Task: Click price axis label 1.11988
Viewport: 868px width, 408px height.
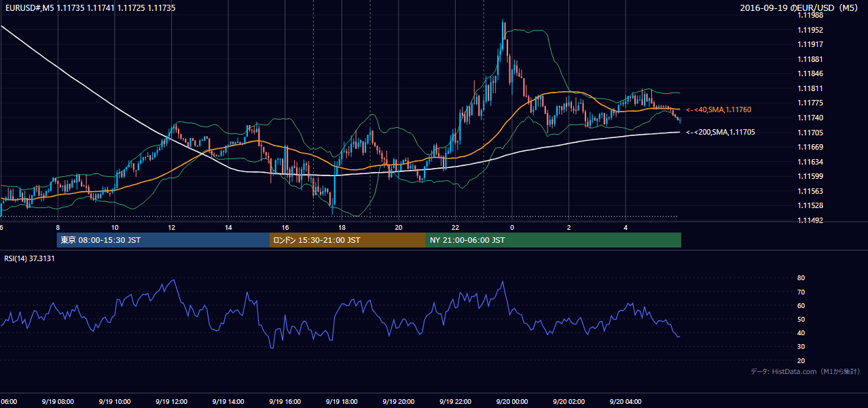Action: click(810, 15)
